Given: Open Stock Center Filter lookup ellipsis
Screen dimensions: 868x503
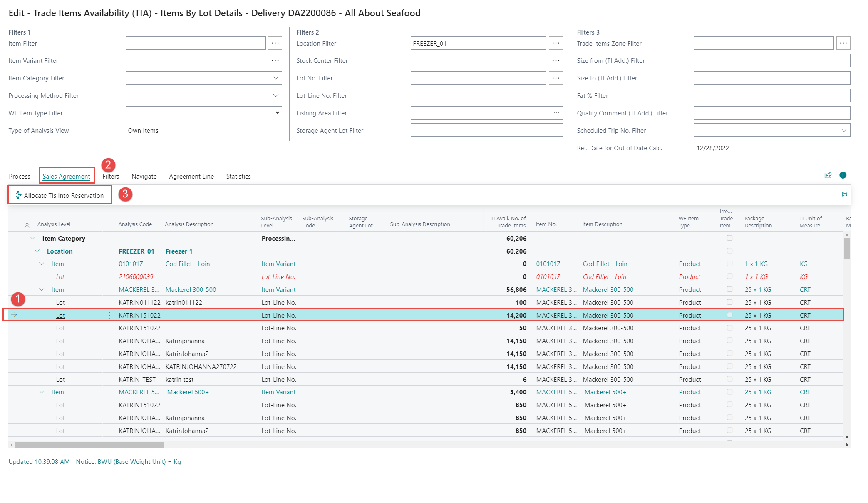Looking at the screenshot, I should pos(556,60).
